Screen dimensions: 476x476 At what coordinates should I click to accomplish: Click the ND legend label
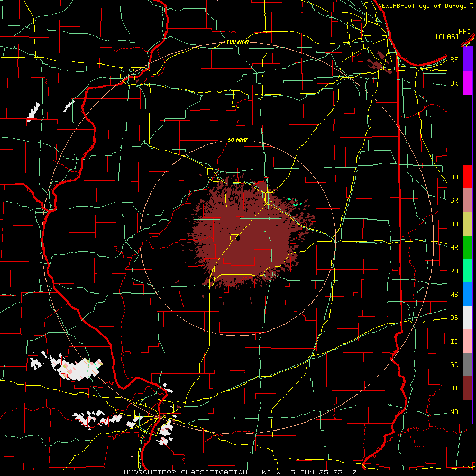[454, 412]
